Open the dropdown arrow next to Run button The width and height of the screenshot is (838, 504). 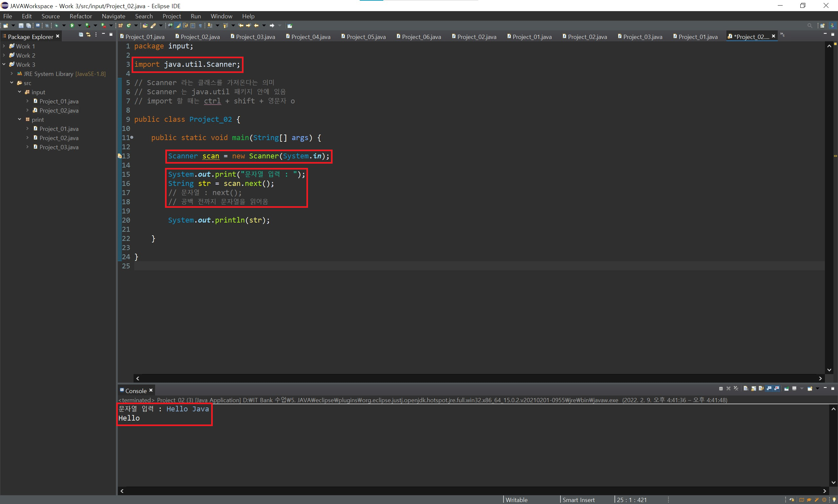point(80,26)
